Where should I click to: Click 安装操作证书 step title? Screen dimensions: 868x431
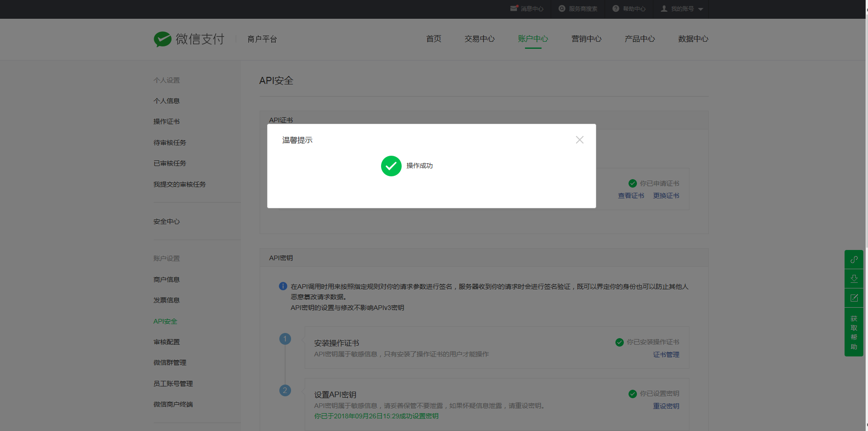[337, 343]
